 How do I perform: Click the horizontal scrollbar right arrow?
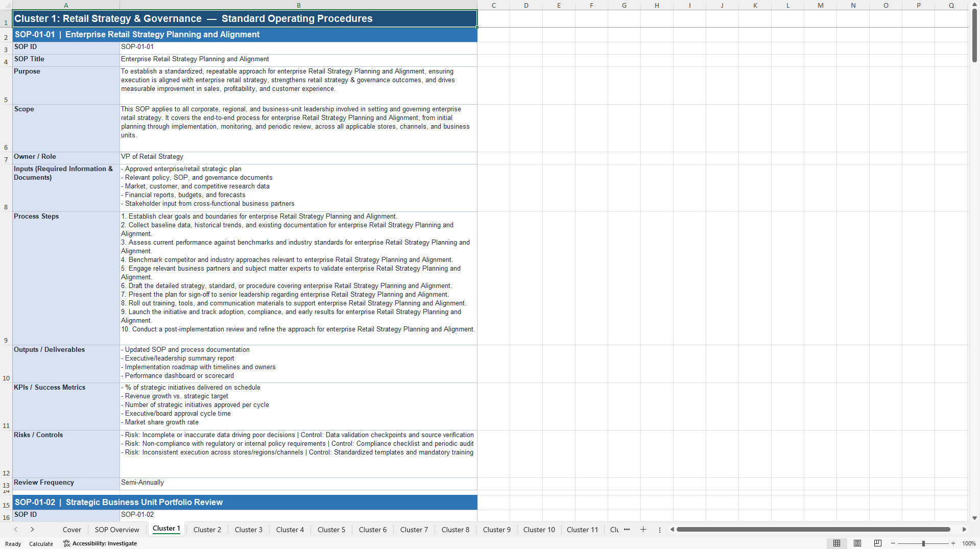964,530
